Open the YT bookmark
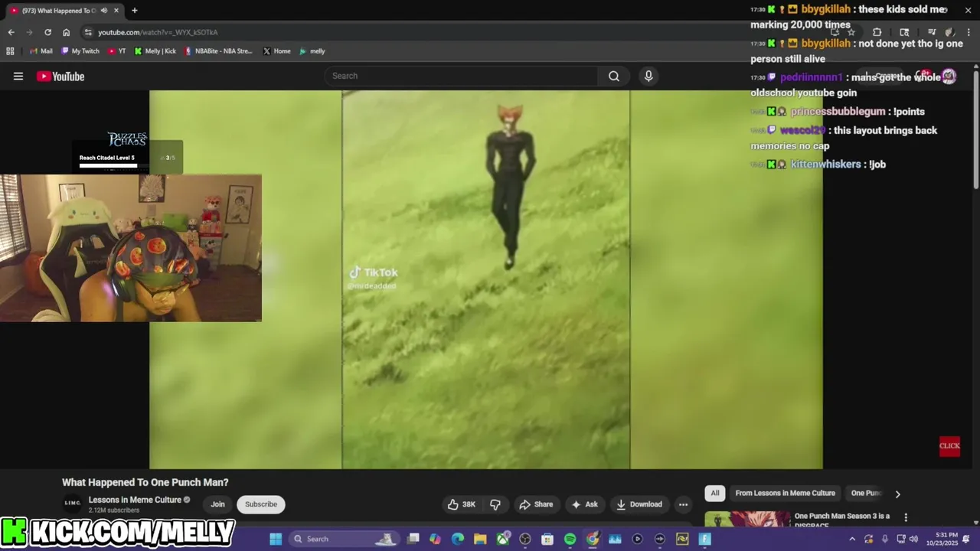The image size is (980, 551). tap(117, 51)
